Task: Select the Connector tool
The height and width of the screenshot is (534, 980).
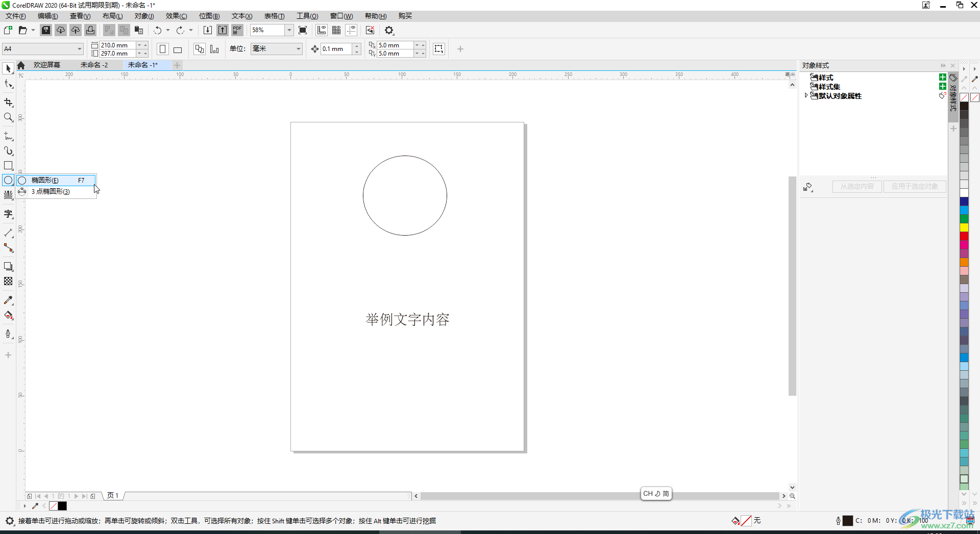Action: point(8,248)
